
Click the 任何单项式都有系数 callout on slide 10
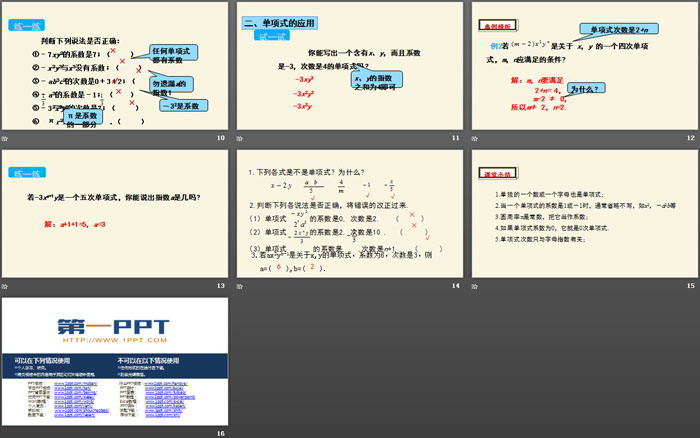(x=172, y=54)
